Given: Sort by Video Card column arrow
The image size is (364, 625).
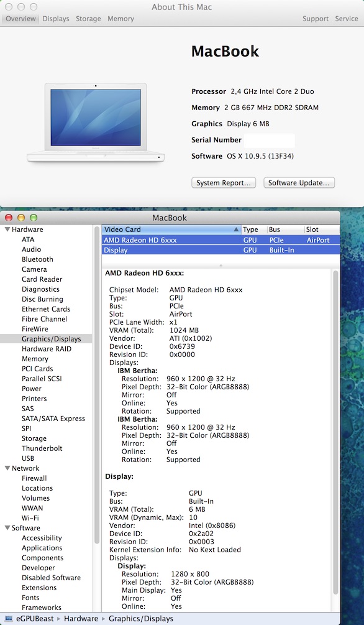Looking at the screenshot, I should [236, 229].
